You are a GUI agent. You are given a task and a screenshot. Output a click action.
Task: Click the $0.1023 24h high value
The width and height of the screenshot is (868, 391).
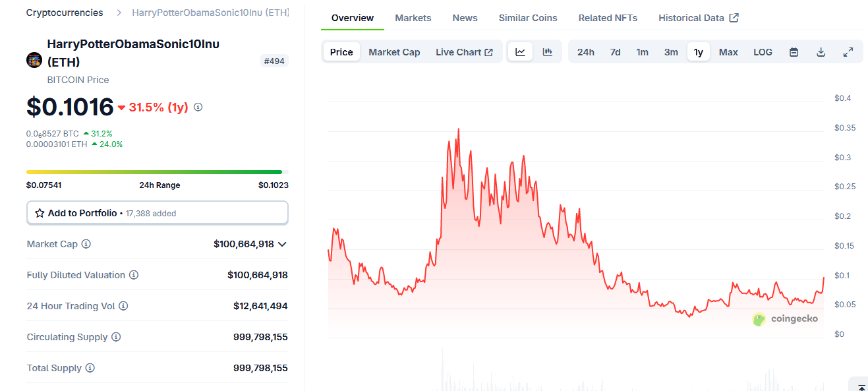click(274, 185)
